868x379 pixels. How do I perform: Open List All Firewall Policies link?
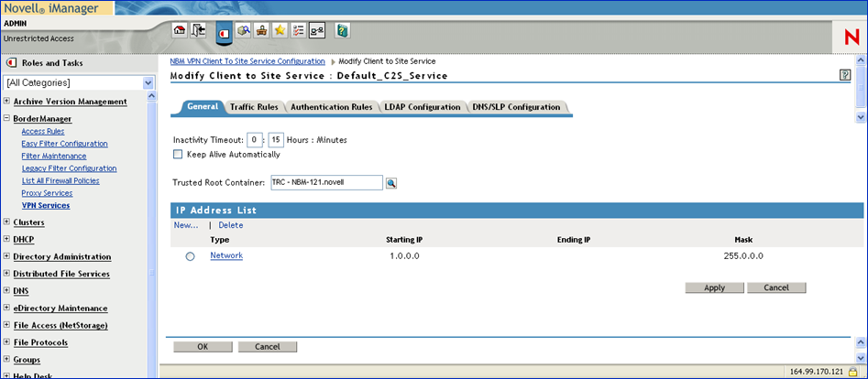click(x=60, y=180)
